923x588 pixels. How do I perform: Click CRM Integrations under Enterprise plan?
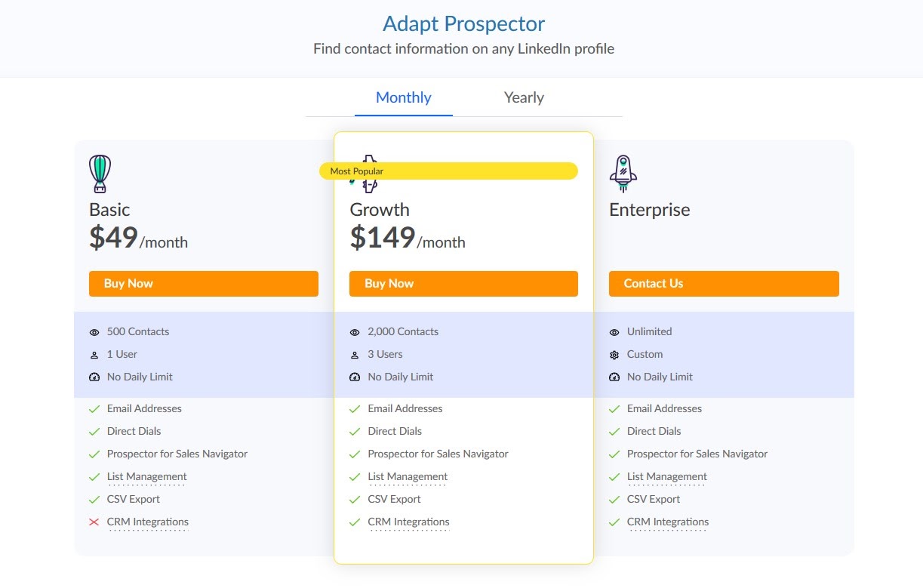[x=668, y=522]
